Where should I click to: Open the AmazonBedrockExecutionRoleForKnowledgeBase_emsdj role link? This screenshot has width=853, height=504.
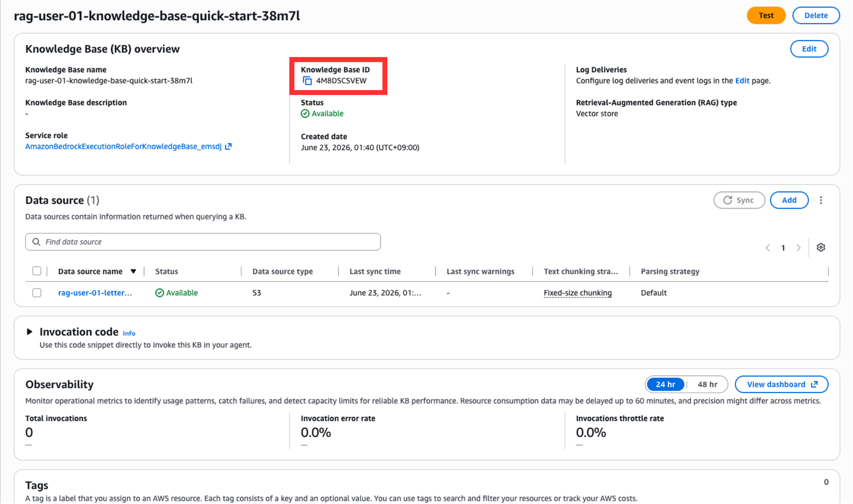pos(123,147)
